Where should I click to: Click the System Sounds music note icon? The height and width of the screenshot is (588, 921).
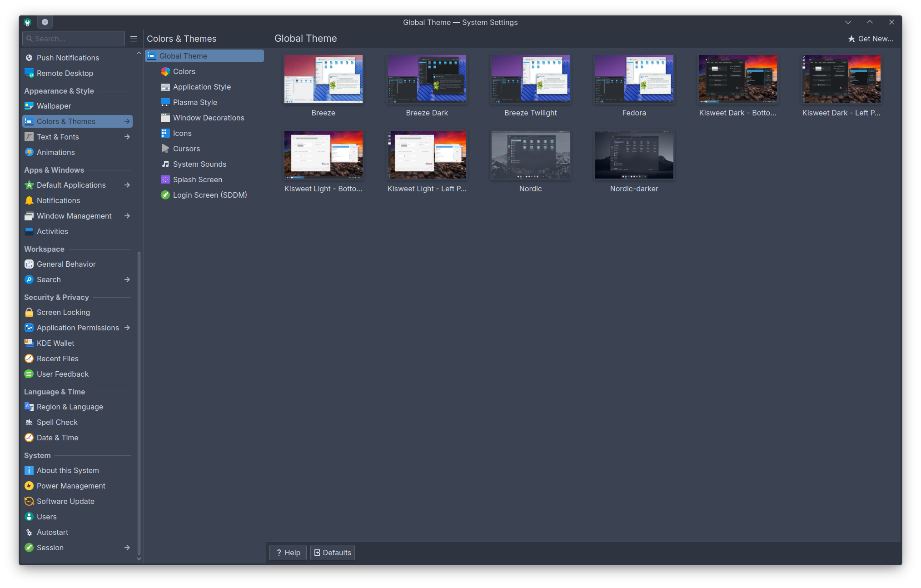coord(165,164)
